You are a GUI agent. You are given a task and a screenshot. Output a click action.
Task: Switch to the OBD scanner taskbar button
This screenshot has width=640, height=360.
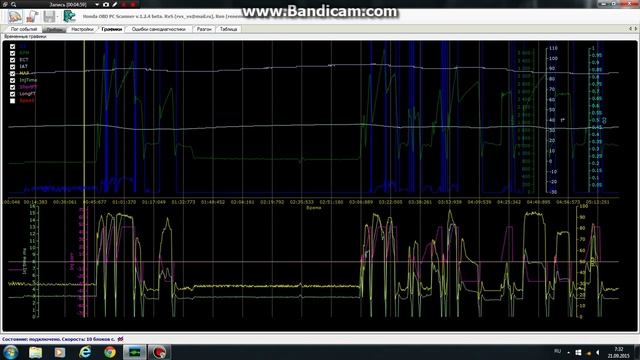[134, 352]
